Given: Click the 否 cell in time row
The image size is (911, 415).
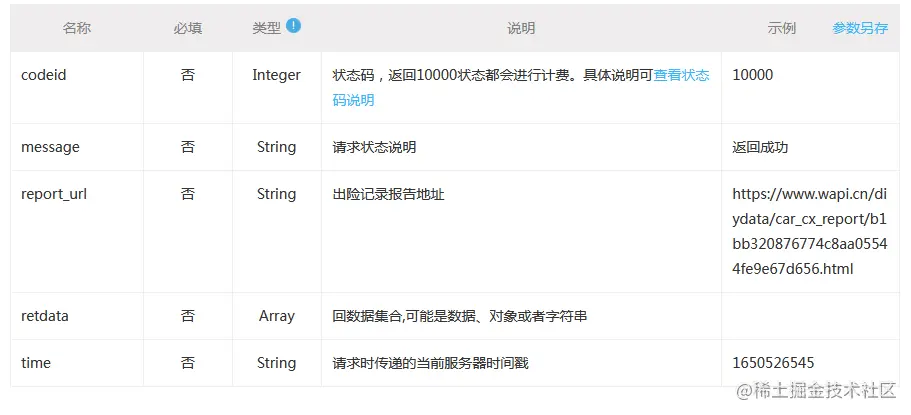Looking at the screenshot, I should coord(188,363).
